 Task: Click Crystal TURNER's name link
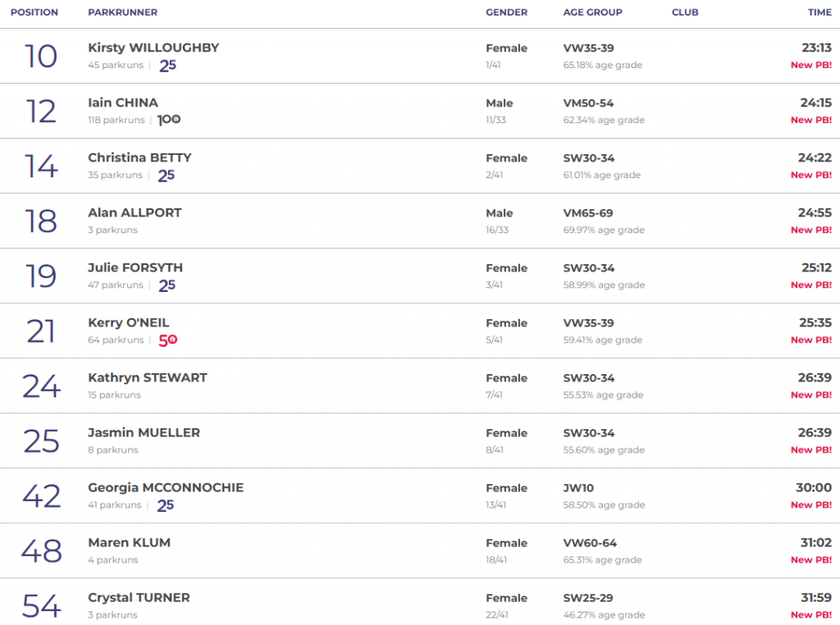point(139,597)
